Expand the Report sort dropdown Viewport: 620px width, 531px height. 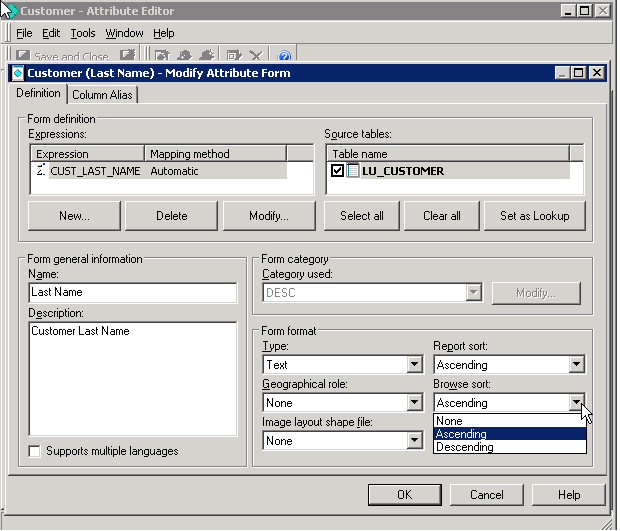(576, 365)
